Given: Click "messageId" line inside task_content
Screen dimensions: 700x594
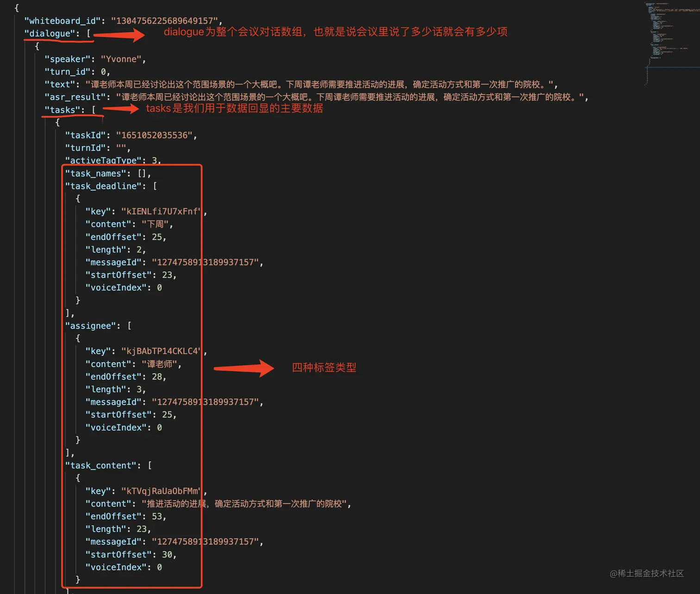Looking at the screenshot, I should (x=175, y=542).
